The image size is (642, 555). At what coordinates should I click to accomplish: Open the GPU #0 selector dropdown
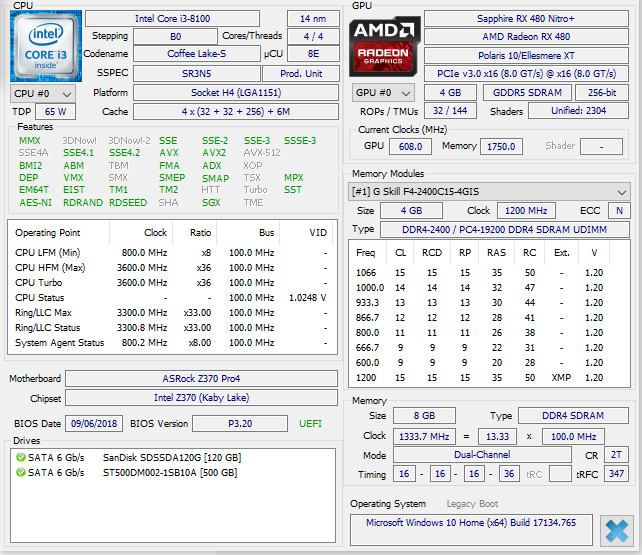(x=383, y=93)
